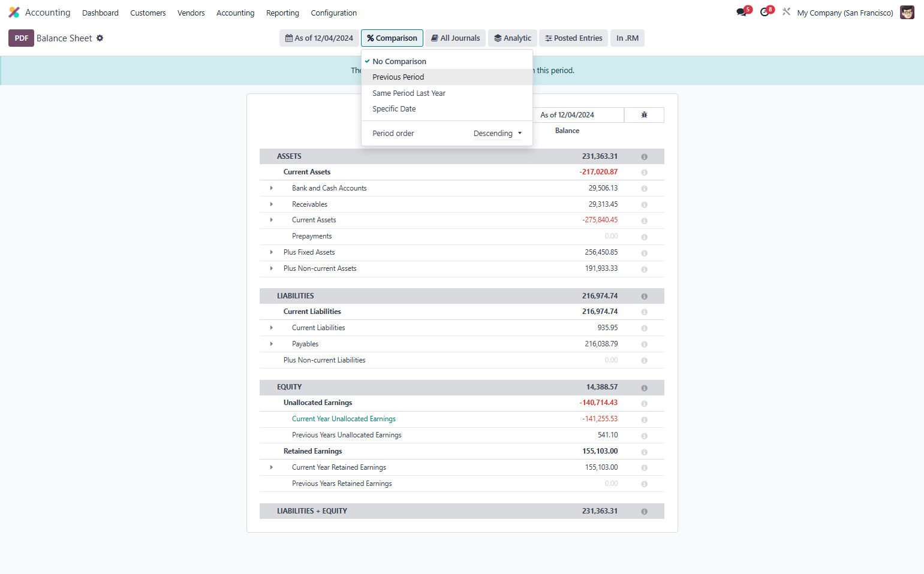Open the Posted Entries options filter
This screenshot has height=574, width=924.
pyautogui.click(x=574, y=38)
